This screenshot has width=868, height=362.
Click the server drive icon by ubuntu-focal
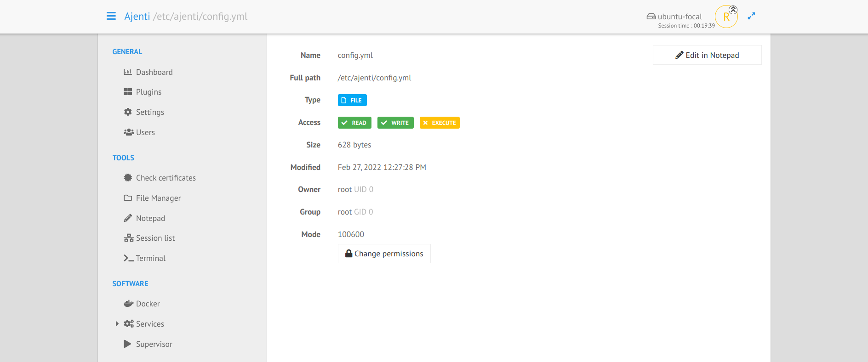tap(651, 17)
